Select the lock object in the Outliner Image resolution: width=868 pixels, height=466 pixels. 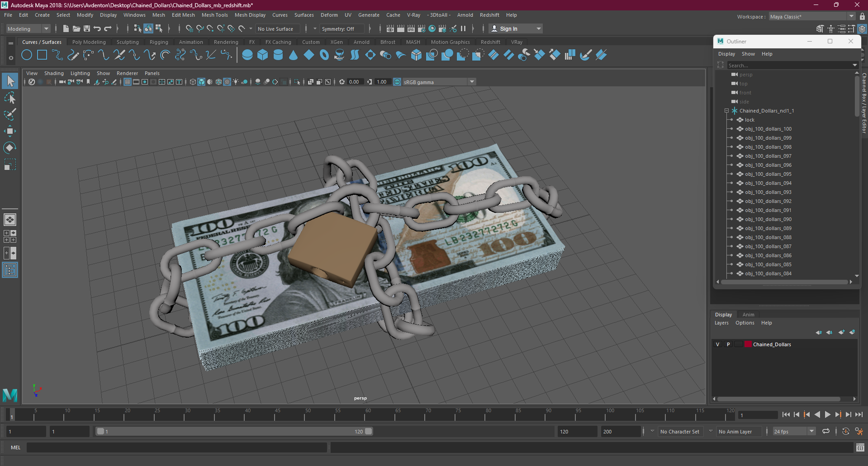click(x=749, y=120)
